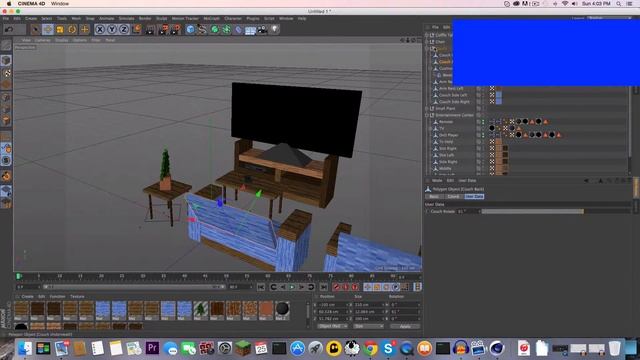Open the MoGraph menu
This screenshot has width=640, height=360.
pyautogui.click(x=211, y=18)
